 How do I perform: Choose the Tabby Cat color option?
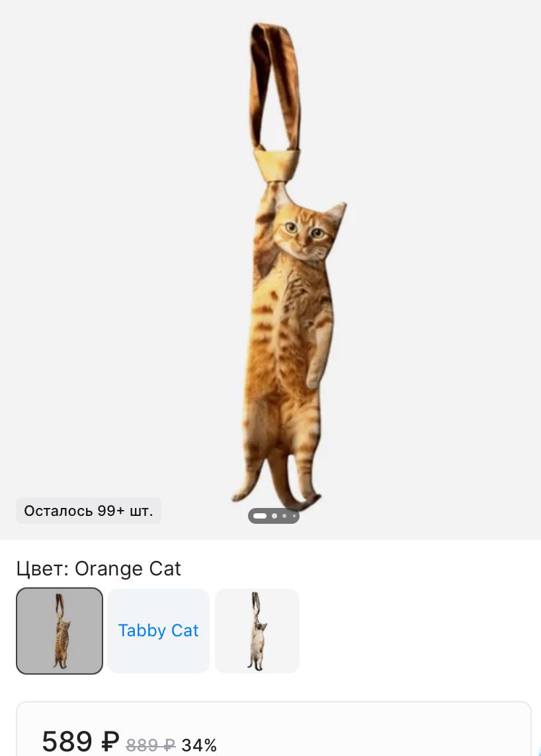158,630
